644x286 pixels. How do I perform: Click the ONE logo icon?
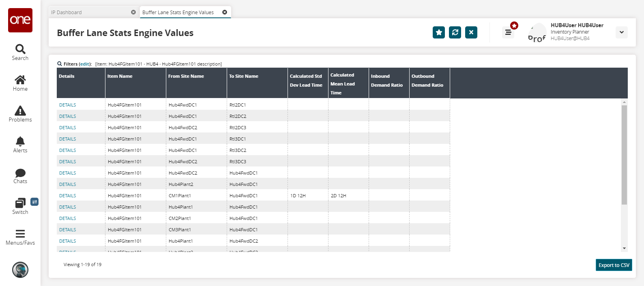click(20, 20)
